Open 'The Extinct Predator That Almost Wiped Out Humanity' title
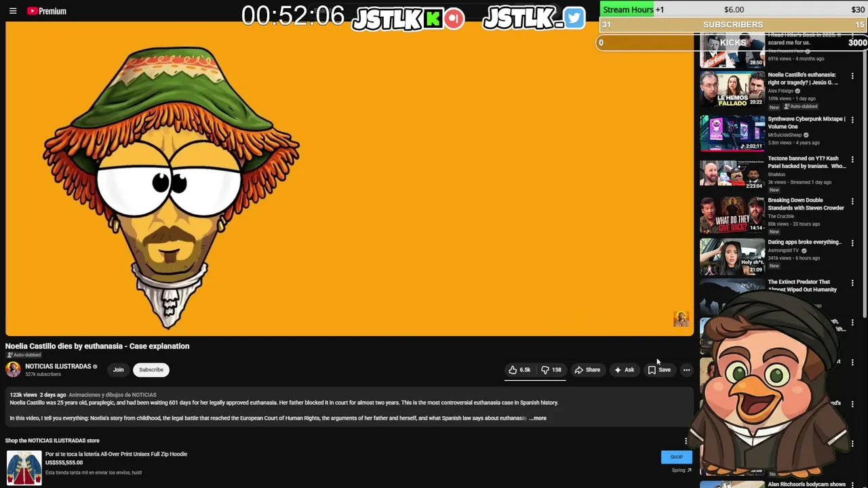 tap(802, 286)
